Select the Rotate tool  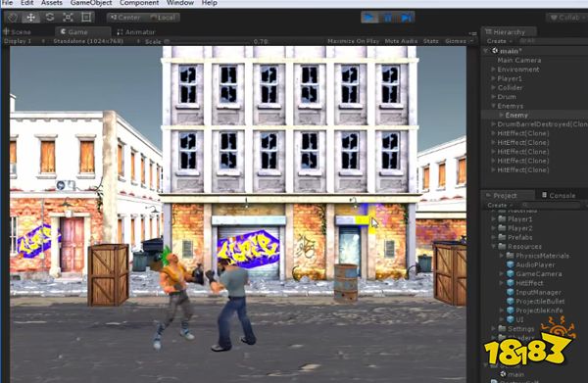[50, 18]
